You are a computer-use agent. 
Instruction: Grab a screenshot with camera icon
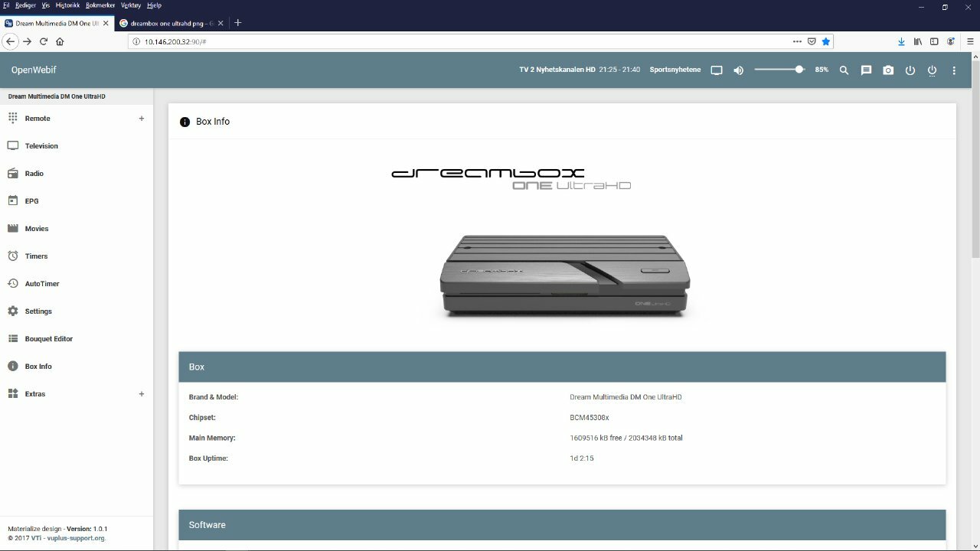point(888,70)
